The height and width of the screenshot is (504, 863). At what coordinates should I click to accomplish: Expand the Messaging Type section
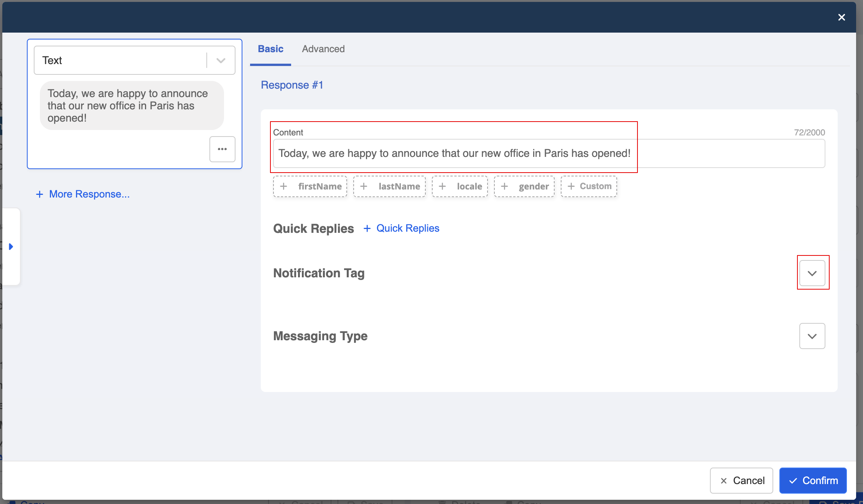click(812, 336)
